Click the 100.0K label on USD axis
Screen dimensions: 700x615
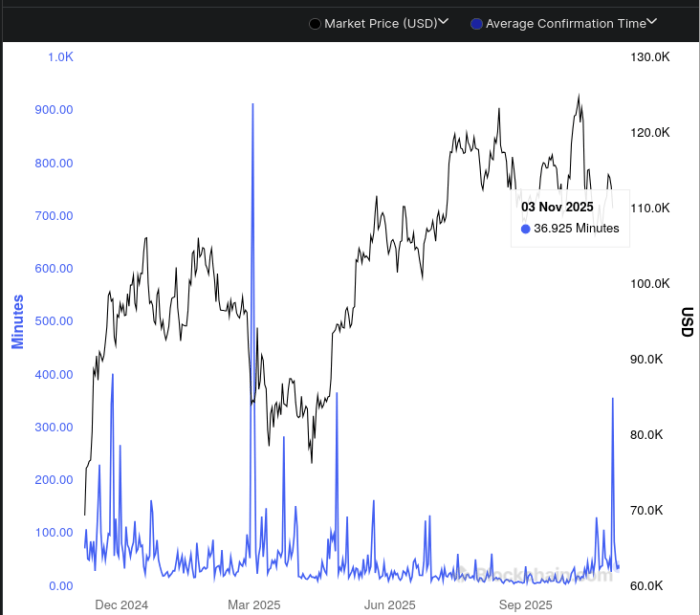point(648,284)
